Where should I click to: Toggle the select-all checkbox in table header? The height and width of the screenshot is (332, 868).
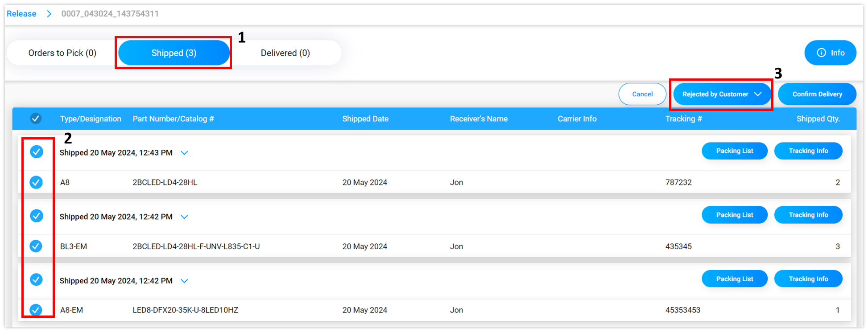coord(36,119)
